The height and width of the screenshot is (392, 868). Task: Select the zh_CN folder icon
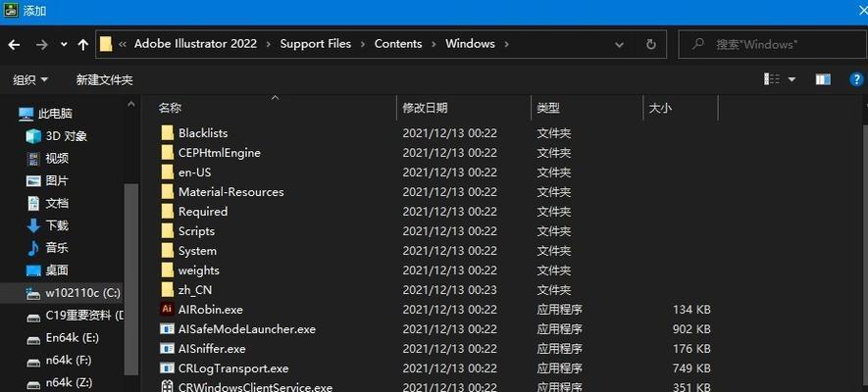point(168,290)
